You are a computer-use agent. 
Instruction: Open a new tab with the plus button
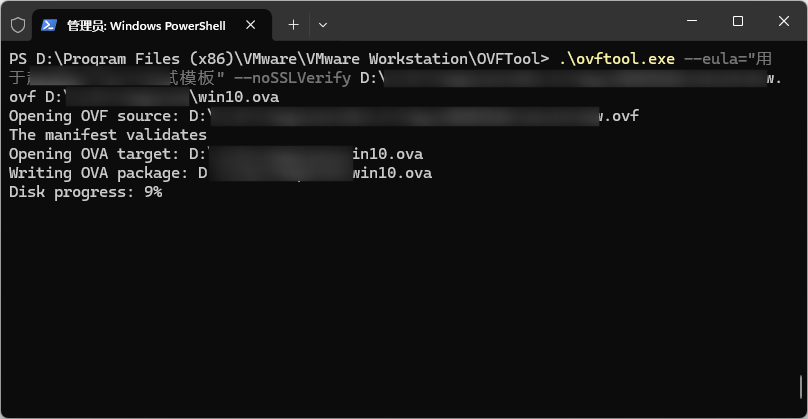click(x=293, y=25)
